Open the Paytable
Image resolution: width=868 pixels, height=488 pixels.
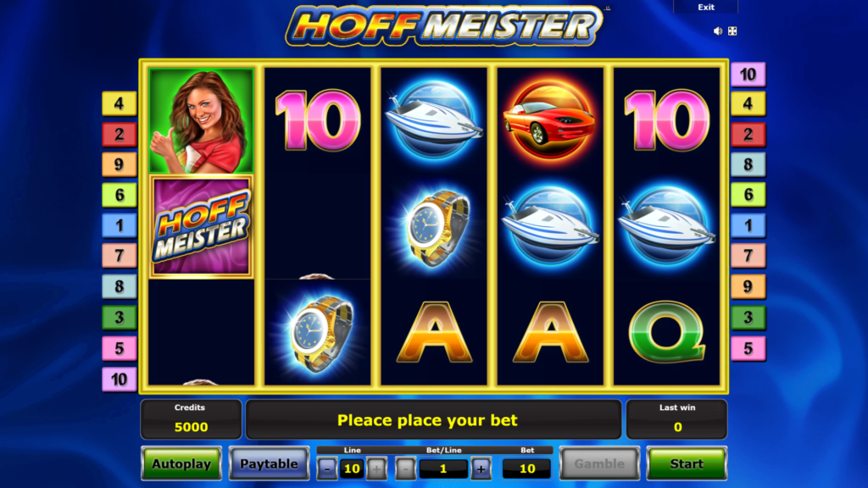point(269,463)
